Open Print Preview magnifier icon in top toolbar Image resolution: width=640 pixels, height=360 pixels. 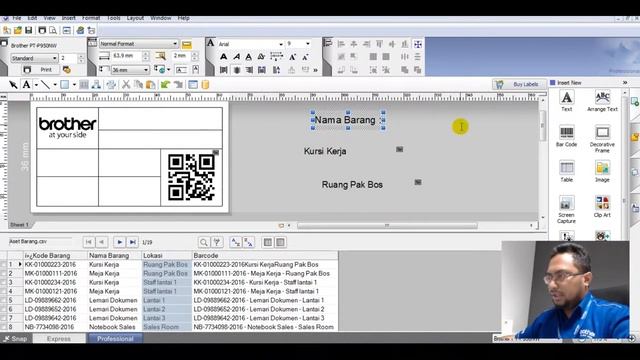[53, 30]
